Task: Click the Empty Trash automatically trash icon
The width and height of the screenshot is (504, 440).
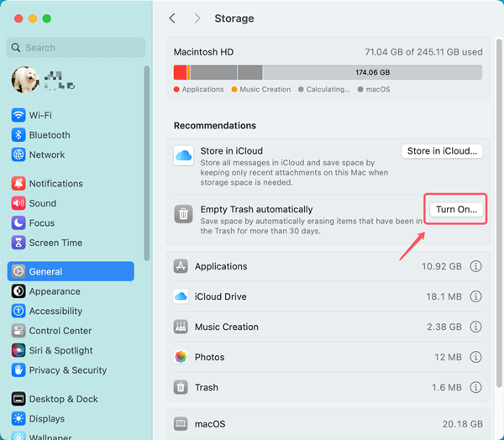Action: 183,214
